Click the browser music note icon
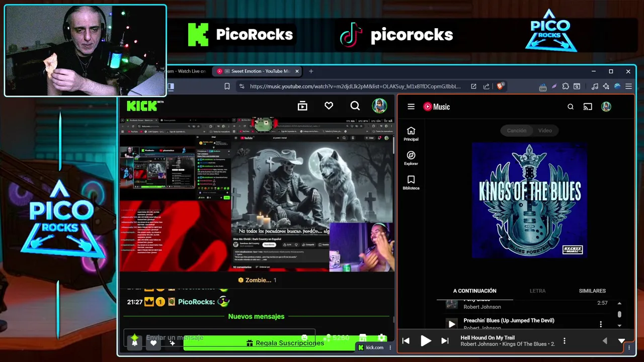644x362 pixels. click(595, 86)
